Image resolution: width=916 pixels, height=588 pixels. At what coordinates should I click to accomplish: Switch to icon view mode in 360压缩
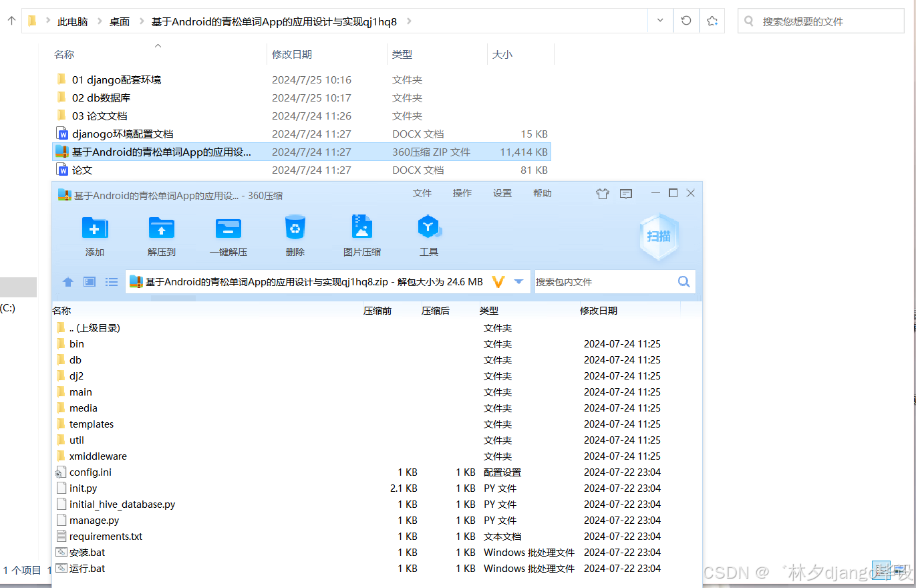tap(90, 282)
